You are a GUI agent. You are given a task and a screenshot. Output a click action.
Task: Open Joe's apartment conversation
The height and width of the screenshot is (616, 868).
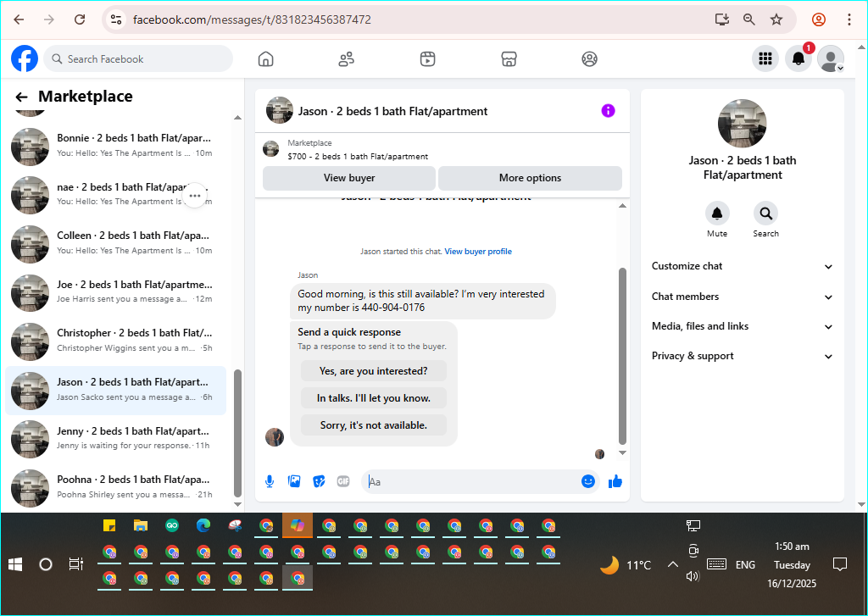115,292
